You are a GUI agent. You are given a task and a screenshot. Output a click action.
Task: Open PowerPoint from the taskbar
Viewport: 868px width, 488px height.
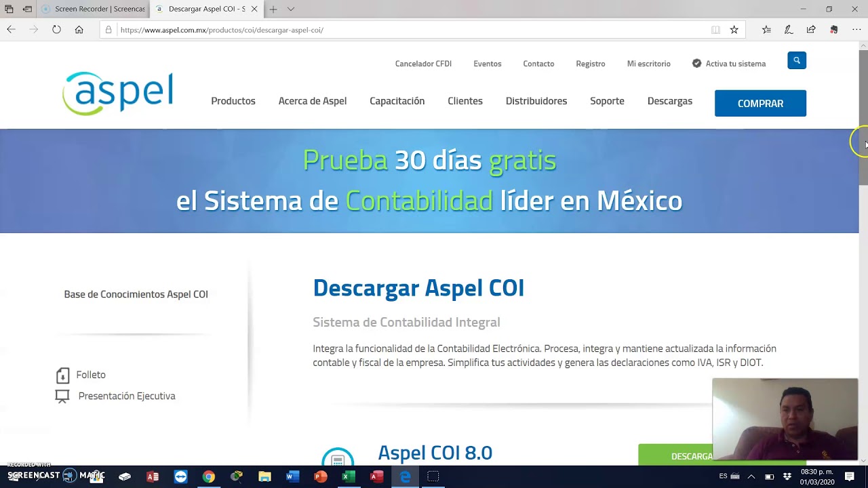tap(321, 476)
